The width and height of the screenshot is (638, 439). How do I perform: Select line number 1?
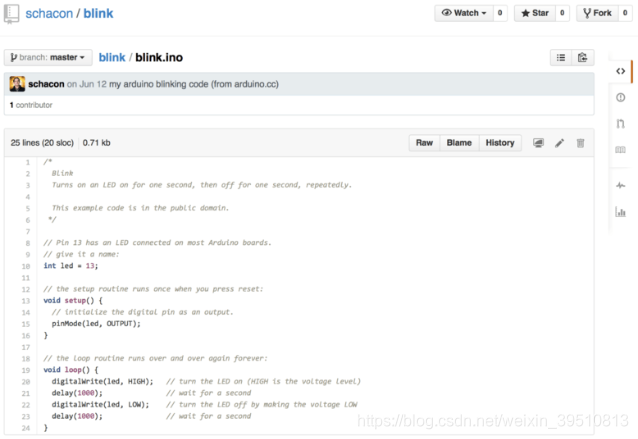coord(28,162)
